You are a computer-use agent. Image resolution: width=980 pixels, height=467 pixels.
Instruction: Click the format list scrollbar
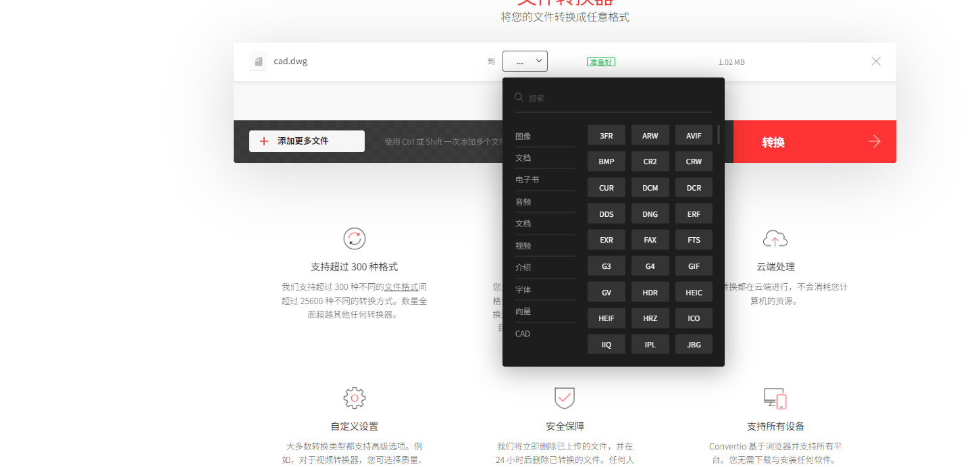719,134
